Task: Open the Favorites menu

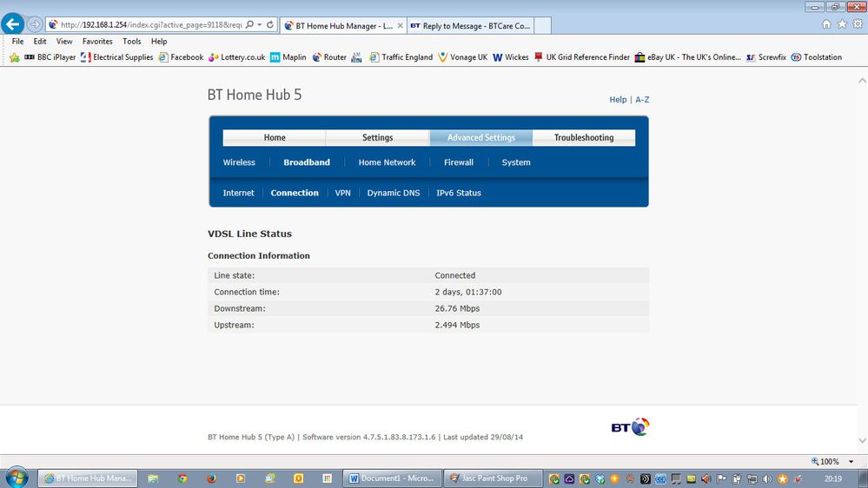Action: 97,42
